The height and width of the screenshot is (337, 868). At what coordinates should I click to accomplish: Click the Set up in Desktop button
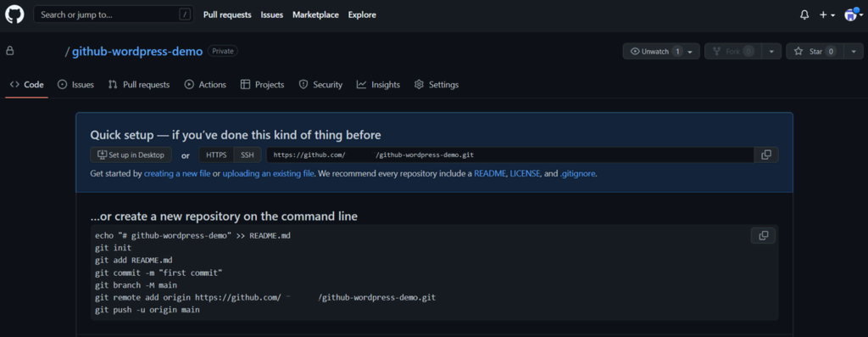(131, 154)
